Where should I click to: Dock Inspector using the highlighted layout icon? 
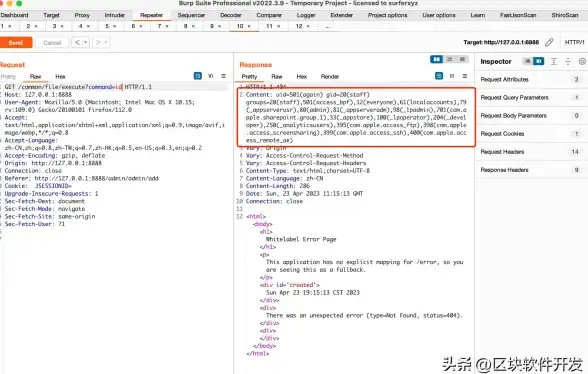pyautogui.click(x=538, y=61)
